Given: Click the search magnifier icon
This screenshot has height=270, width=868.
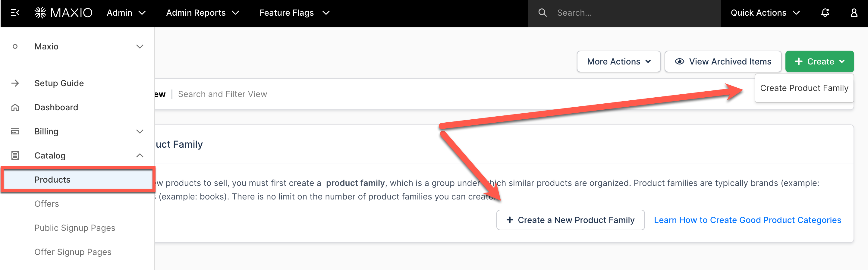Looking at the screenshot, I should click(x=542, y=13).
